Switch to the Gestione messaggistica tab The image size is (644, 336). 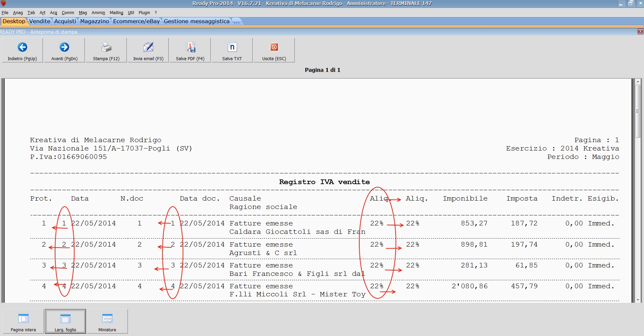[x=197, y=21]
